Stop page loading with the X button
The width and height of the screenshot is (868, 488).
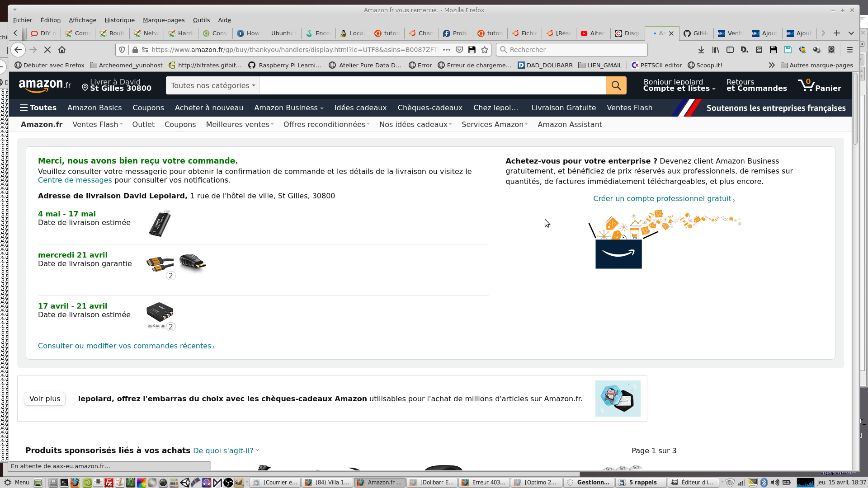coord(47,50)
